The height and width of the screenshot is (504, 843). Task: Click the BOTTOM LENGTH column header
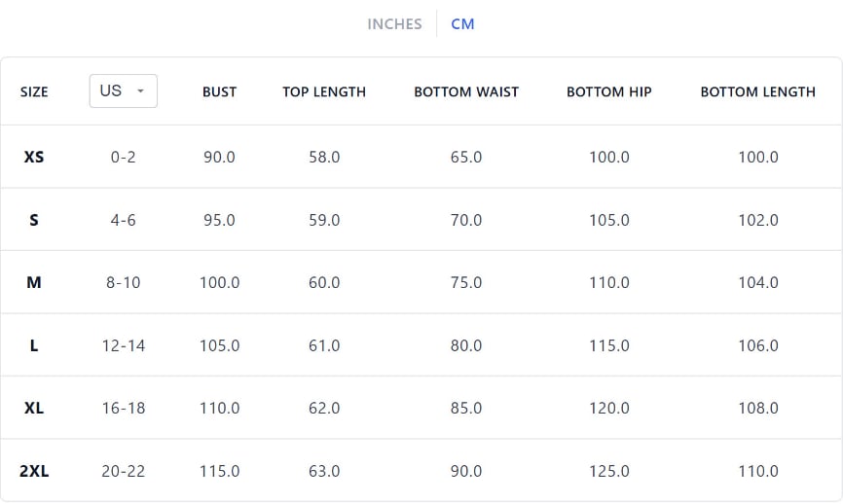758,91
